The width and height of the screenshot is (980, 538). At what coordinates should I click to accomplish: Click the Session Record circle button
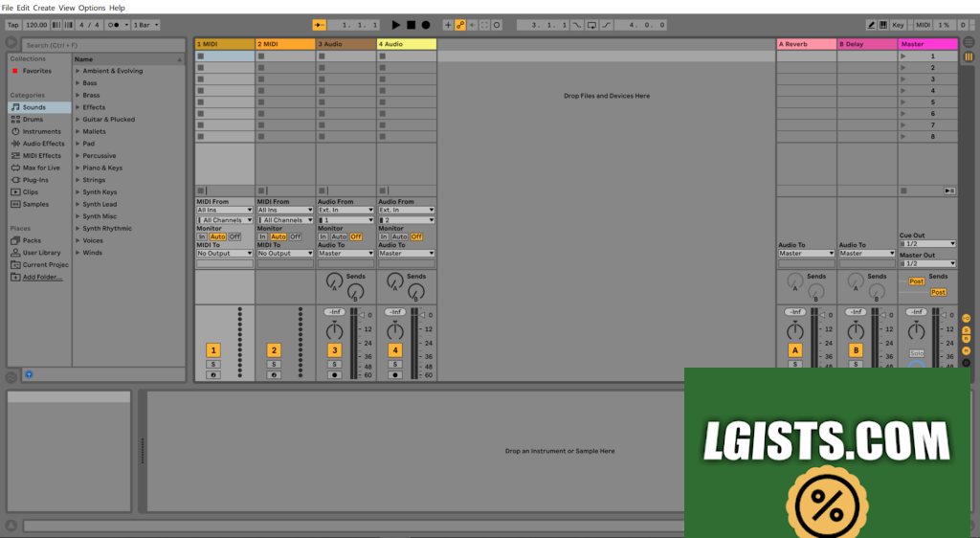tap(497, 25)
